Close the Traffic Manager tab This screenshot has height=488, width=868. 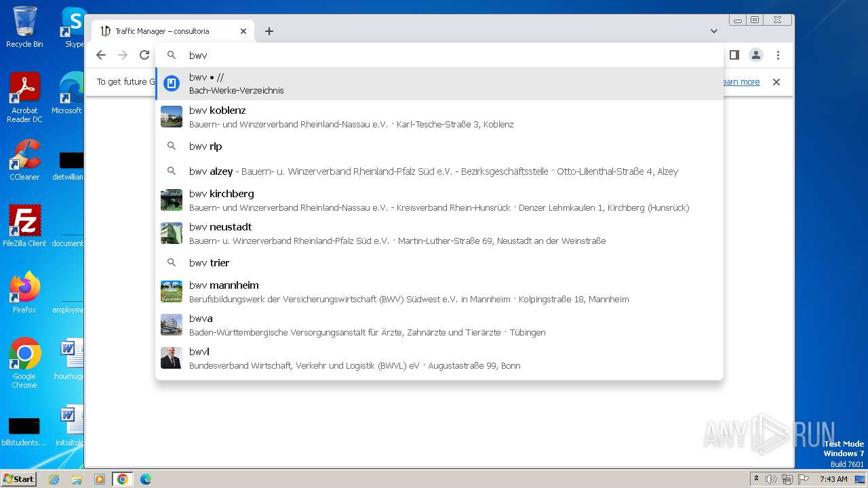[x=243, y=31]
